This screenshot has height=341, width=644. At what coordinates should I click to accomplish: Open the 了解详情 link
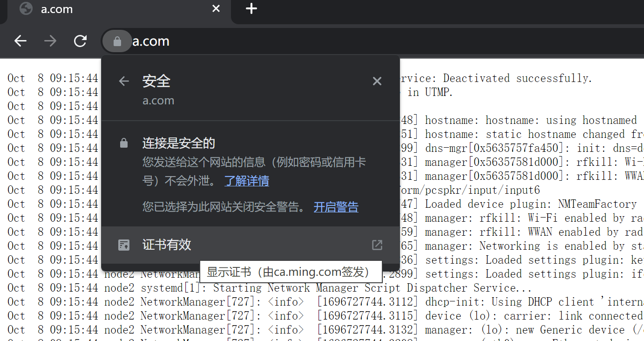click(x=247, y=181)
